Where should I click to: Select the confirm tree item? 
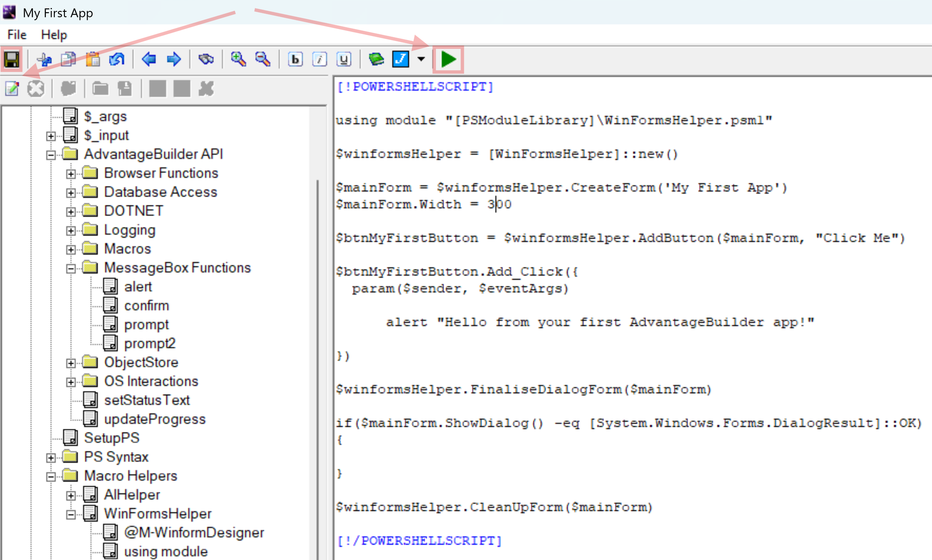(146, 306)
